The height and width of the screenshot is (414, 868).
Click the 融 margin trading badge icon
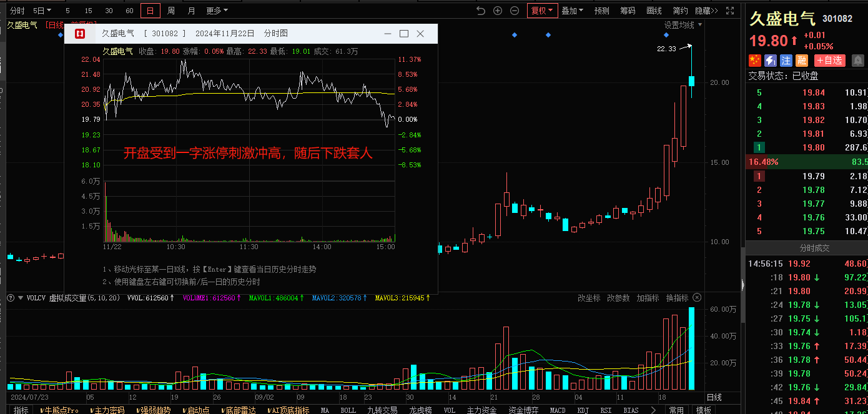click(x=802, y=60)
